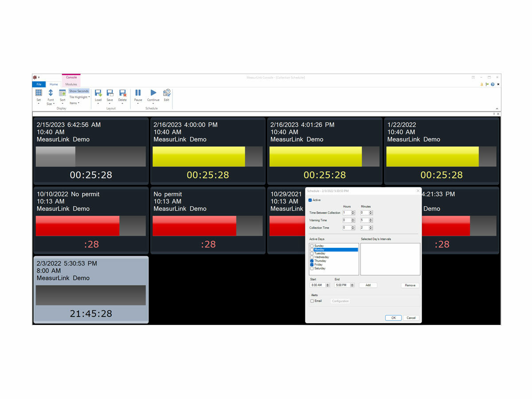Check the Saturday checkbox
Viewport: 532px width, 399px height.
click(x=312, y=268)
